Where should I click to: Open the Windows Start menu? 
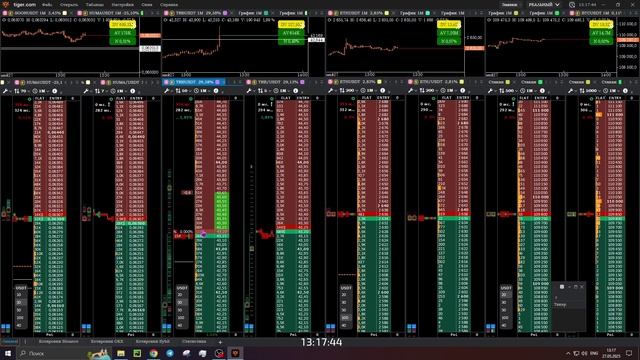point(7,353)
